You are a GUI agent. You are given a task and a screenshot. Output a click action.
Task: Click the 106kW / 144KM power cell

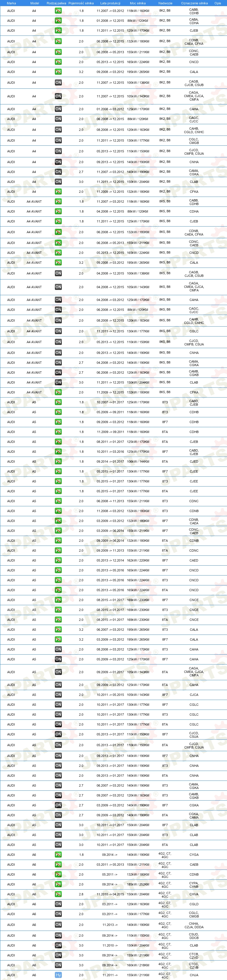pos(138,462)
